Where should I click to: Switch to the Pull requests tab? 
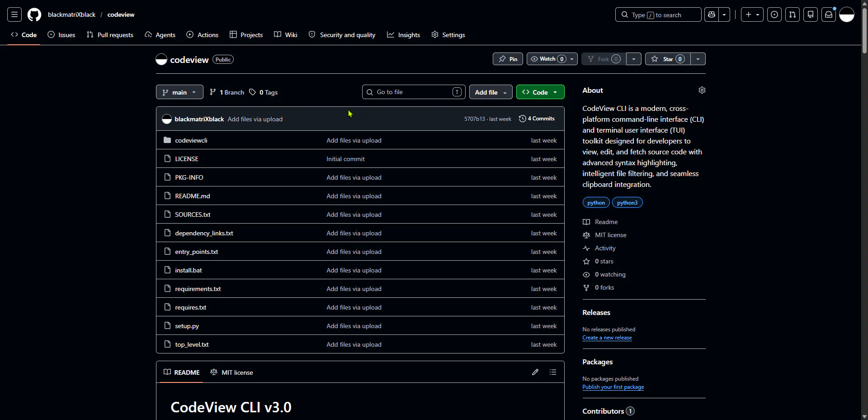(x=110, y=35)
